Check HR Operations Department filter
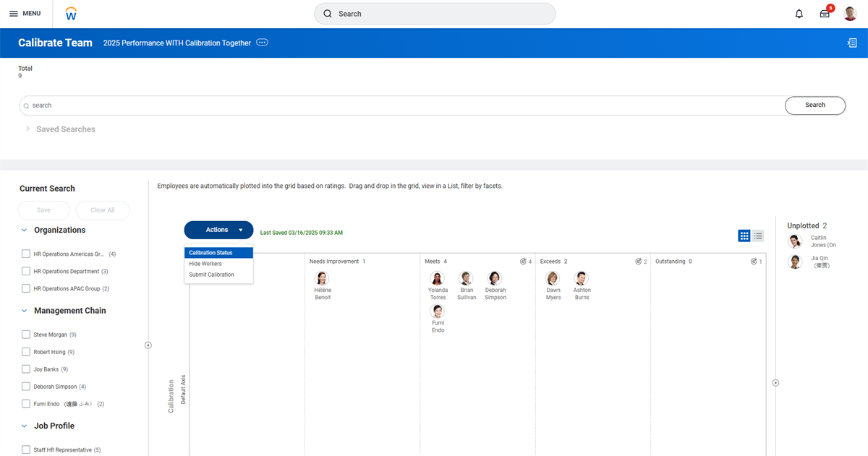Screen dimensions: 868x456 coord(26,271)
